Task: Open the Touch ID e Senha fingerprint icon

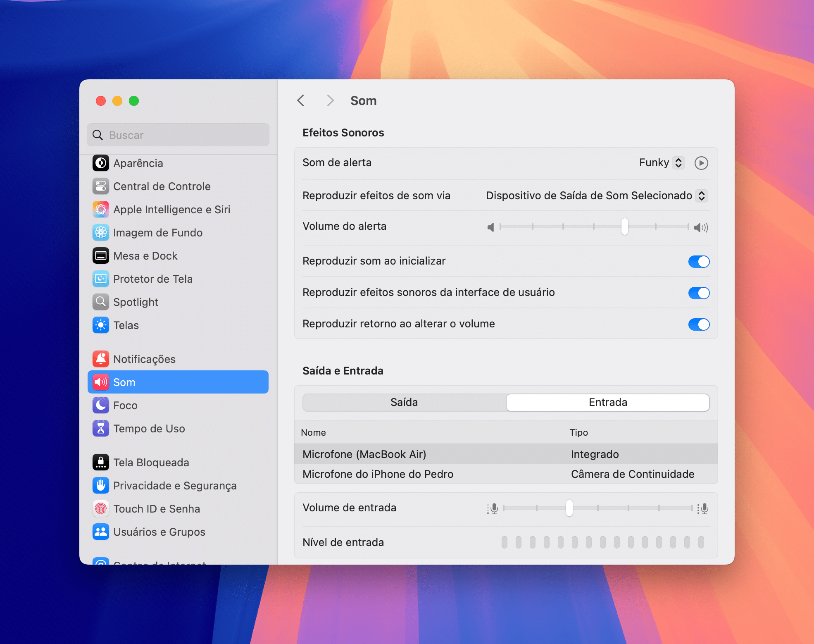Action: 101,509
